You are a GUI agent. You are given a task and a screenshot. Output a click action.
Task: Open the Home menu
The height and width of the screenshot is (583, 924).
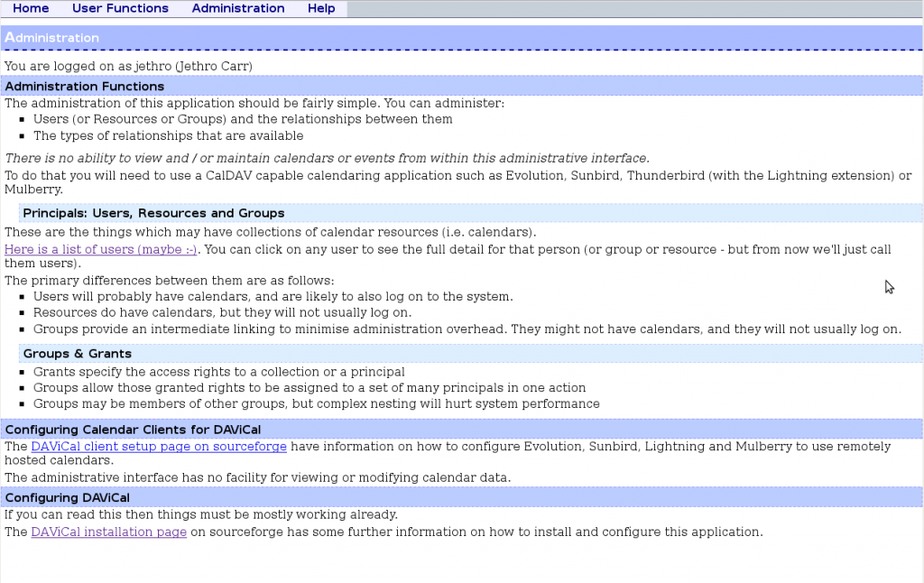(30, 8)
